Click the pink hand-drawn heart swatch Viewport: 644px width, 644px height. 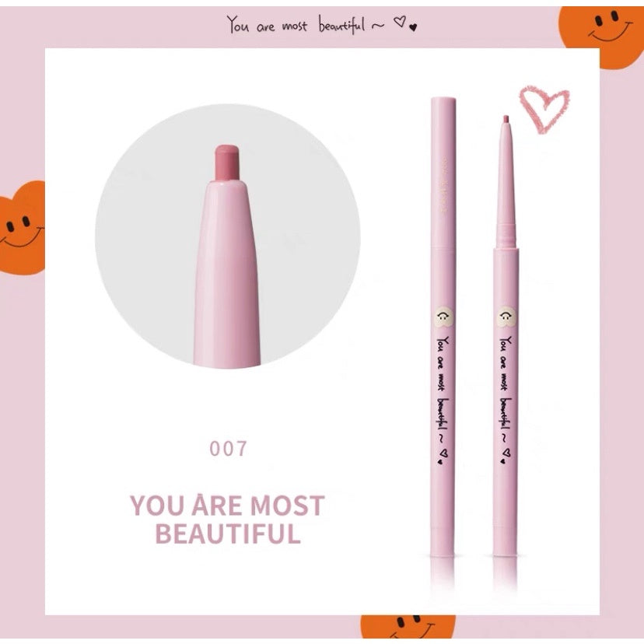(544, 110)
